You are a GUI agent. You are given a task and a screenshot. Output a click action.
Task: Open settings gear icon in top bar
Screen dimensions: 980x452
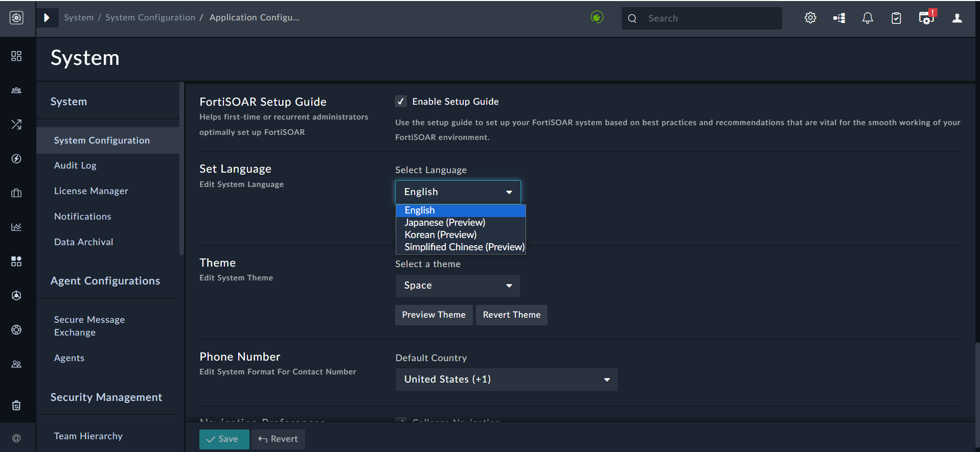click(x=810, y=18)
